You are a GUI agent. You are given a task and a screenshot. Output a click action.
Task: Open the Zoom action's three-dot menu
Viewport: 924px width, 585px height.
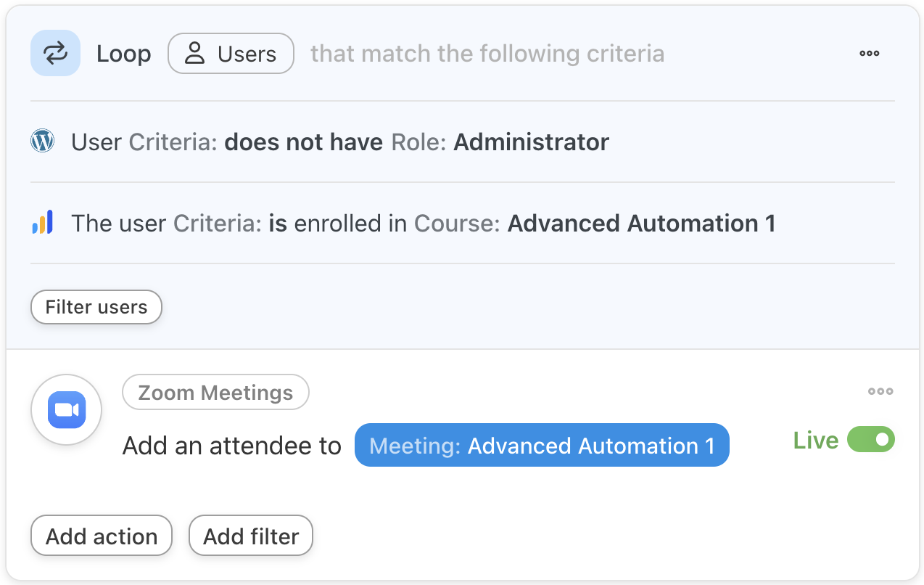tap(880, 392)
